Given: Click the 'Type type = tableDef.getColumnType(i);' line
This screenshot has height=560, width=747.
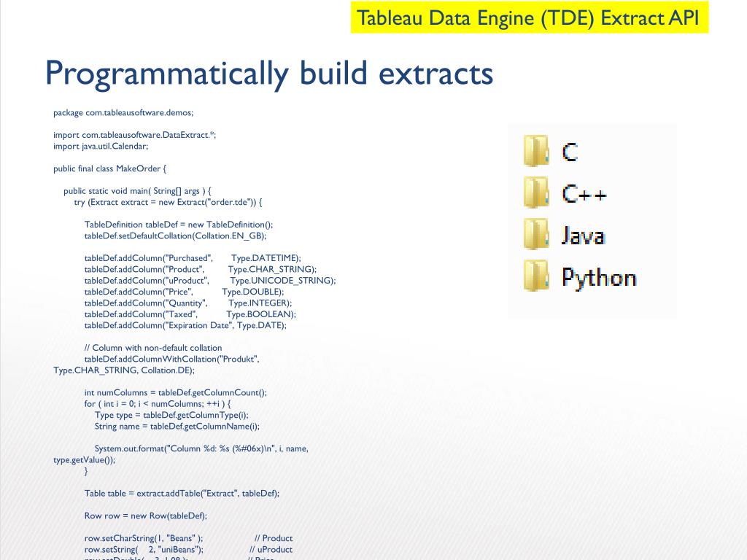Looking at the screenshot, I should pos(171,415).
